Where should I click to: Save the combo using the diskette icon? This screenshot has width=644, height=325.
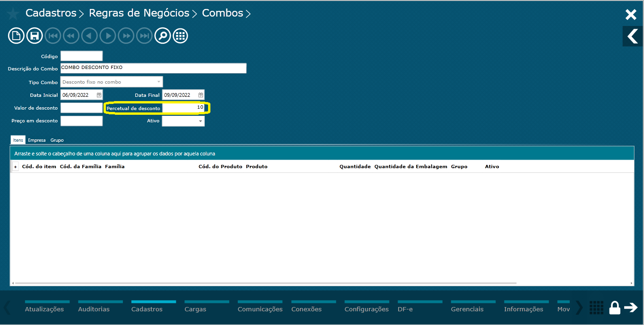pyautogui.click(x=34, y=35)
